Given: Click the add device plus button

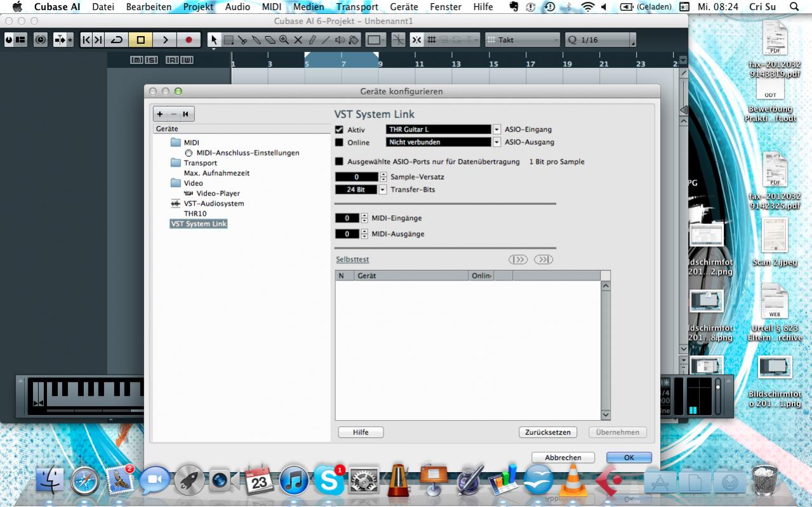Looking at the screenshot, I should click(160, 114).
